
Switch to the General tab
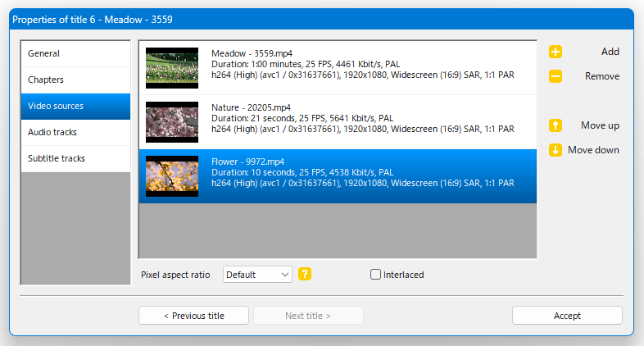point(75,53)
